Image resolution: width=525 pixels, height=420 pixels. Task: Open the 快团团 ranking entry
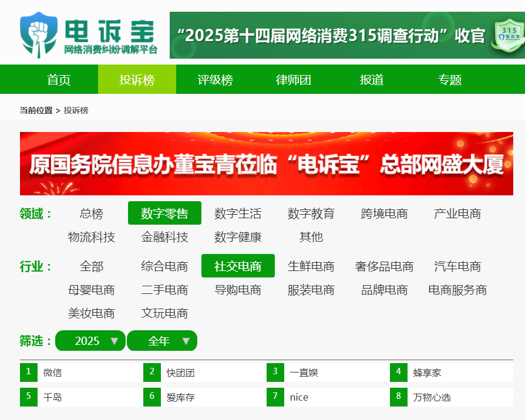coord(180,372)
